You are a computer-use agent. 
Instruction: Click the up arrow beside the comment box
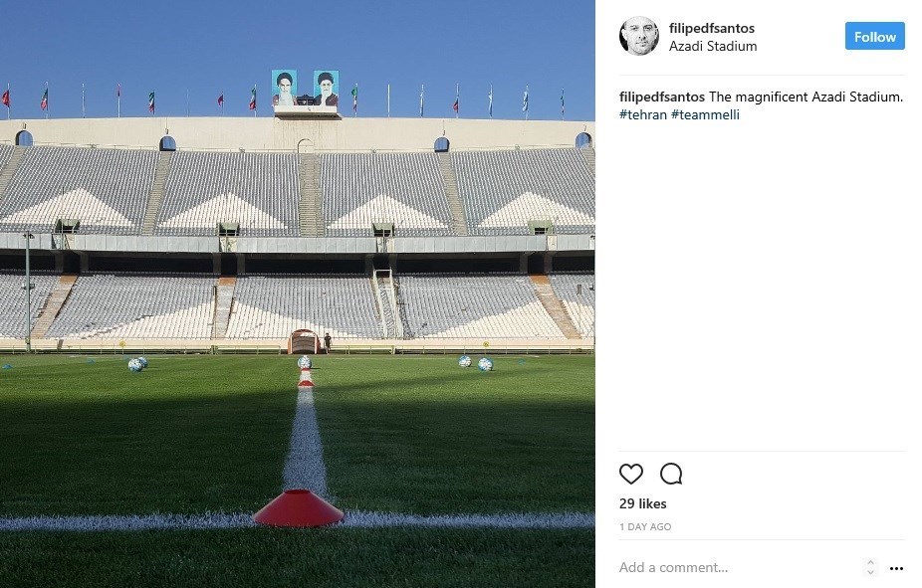pos(870,562)
